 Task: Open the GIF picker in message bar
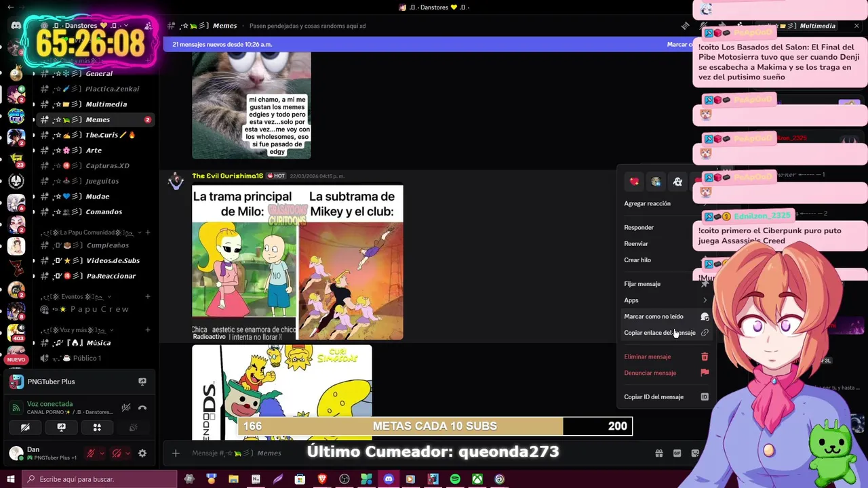click(677, 453)
